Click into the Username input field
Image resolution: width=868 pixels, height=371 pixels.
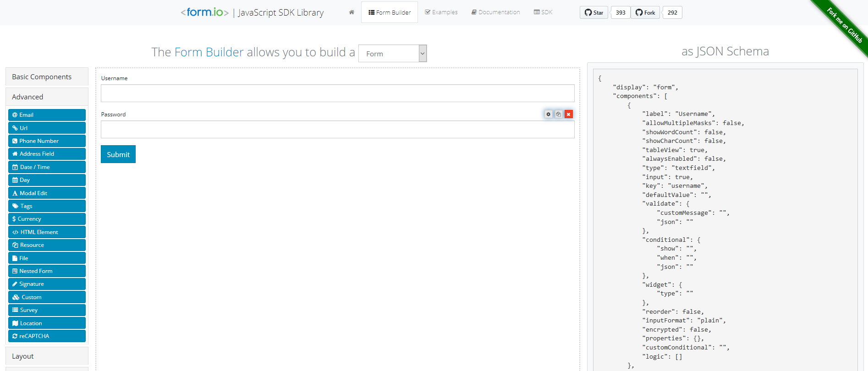tap(338, 93)
